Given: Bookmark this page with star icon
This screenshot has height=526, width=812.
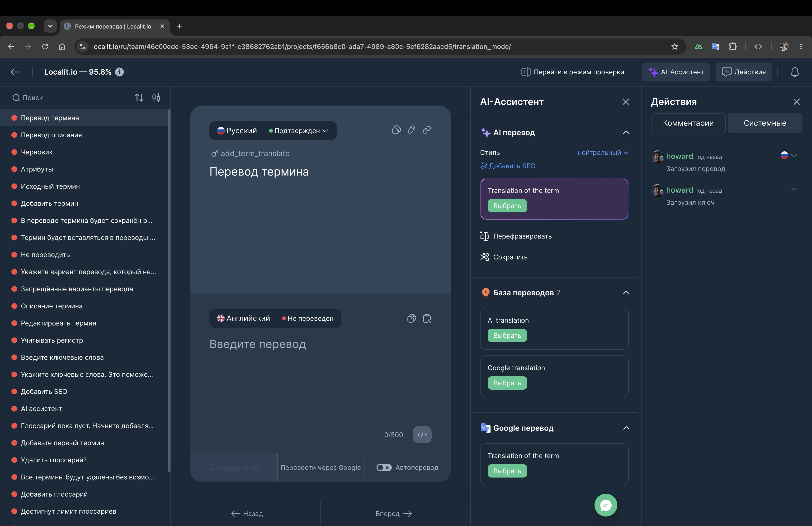Looking at the screenshot, I should (675, 46).
